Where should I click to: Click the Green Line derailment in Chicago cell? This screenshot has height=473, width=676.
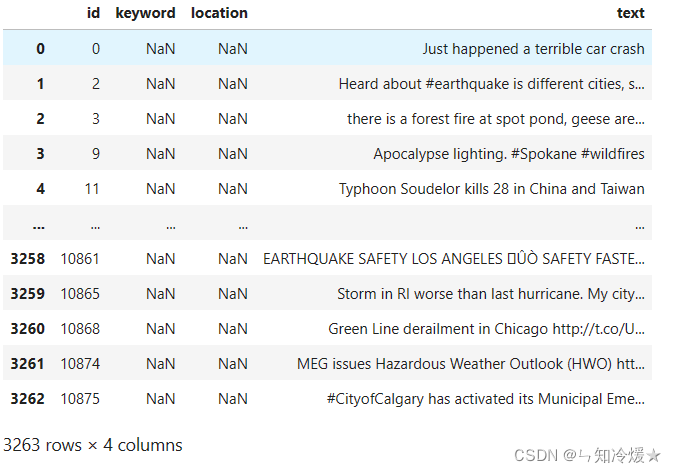coord(486,329)
